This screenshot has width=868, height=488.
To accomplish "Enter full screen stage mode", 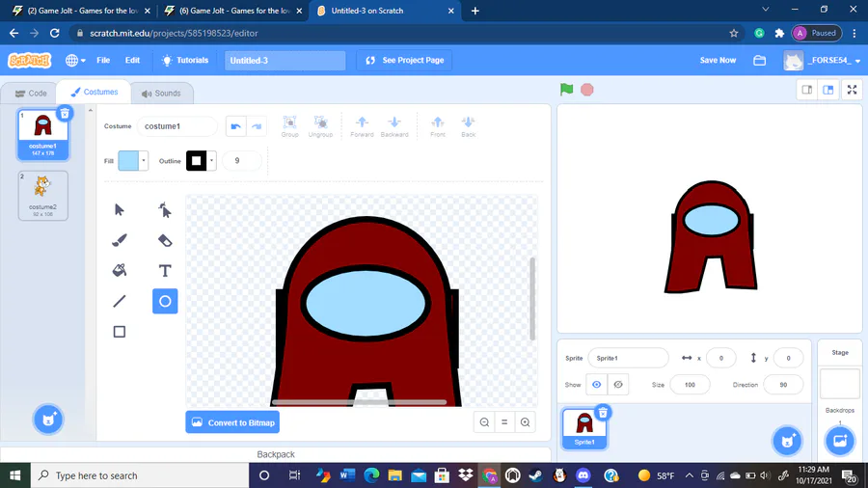I will pyautogui.click(x=852, y=90).
